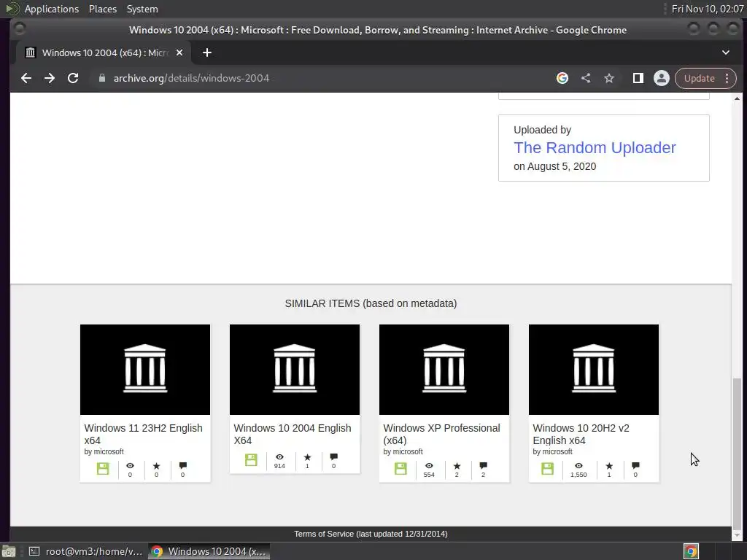Click 'by microsoft' on Windows XP Professional card

403,451
